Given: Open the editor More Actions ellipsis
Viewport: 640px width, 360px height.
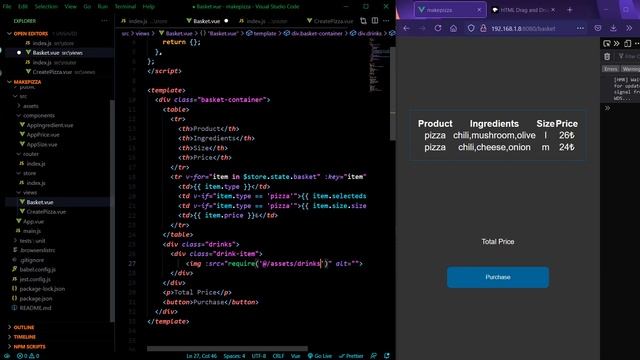Looking at the screenshot, I should tap(386, 21).
